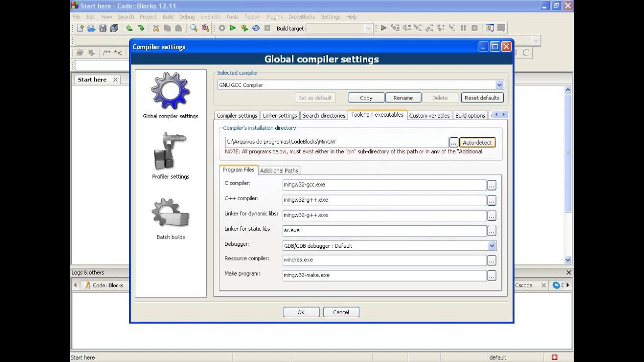Click the Save all files icon
Viewport: 644px width, 362px height.
[x=114, y=28]
